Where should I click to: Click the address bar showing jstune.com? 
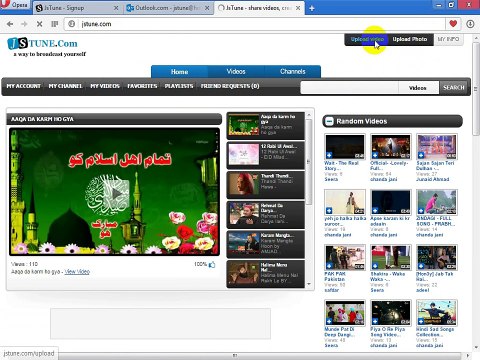[255, 24]
